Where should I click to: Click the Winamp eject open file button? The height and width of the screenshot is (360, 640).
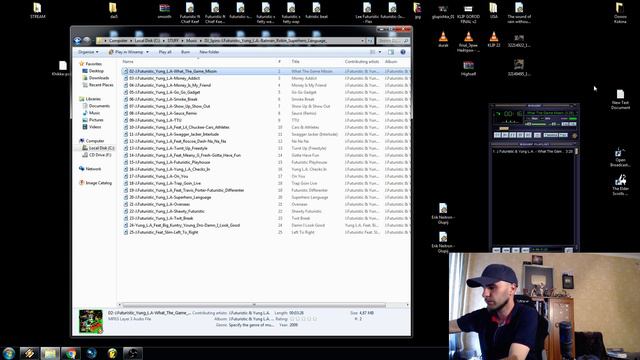[538, 135]
